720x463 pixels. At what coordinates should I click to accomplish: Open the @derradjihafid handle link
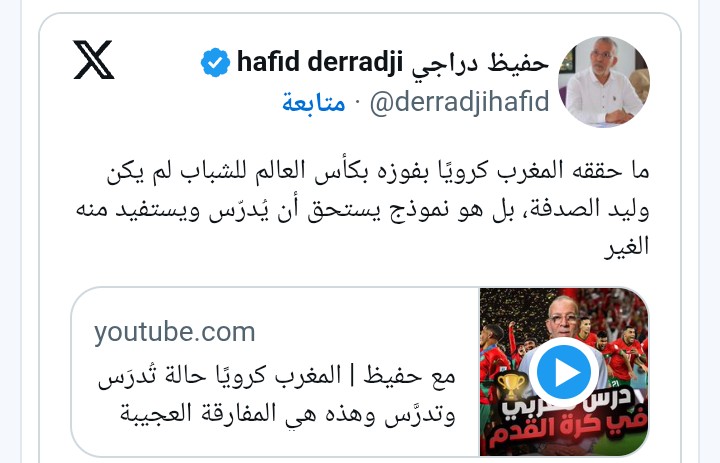pyautogui.click(x=459, y=102)
